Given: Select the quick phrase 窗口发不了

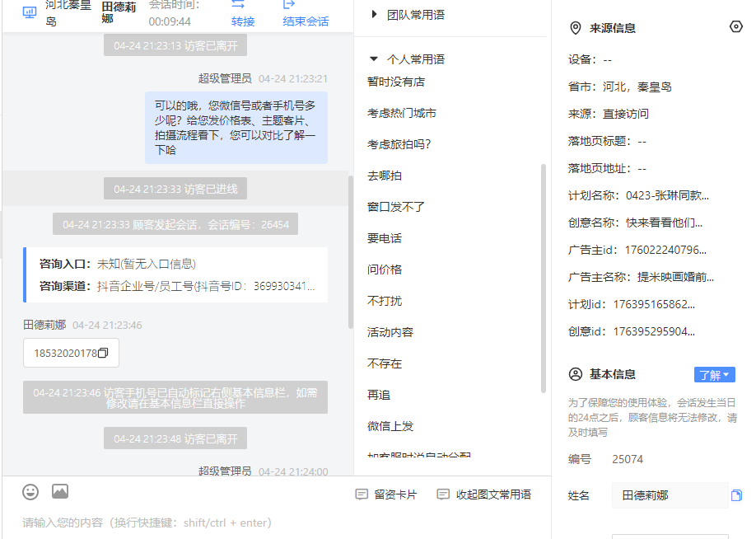Looking at the screenshot, I should (x=396, y=207).
